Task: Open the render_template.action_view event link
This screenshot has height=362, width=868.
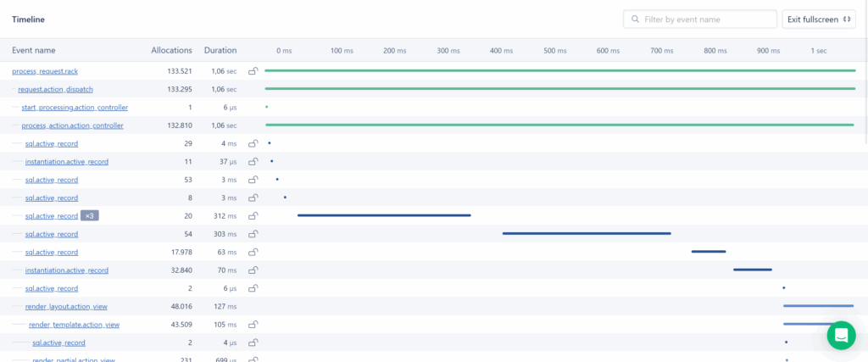Action: tap(75, 325)
